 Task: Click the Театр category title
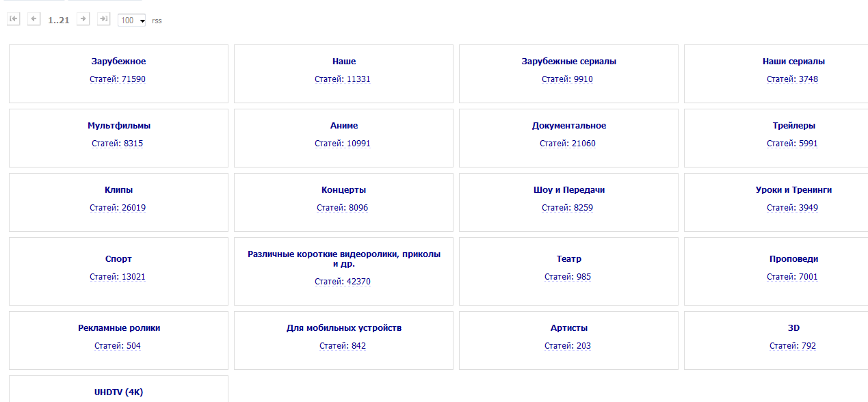point(568,259)
